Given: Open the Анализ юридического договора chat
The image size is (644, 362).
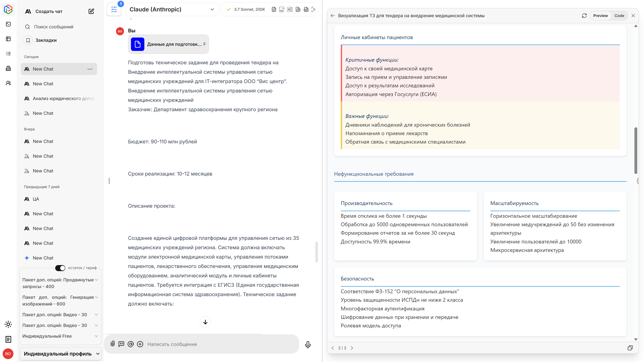Looking at the screenshot, I should point(59,98).
